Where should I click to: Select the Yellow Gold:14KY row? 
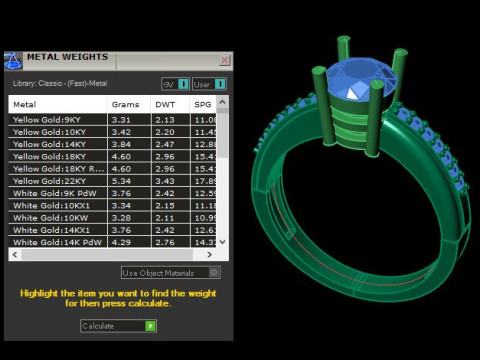click(112, 144)
